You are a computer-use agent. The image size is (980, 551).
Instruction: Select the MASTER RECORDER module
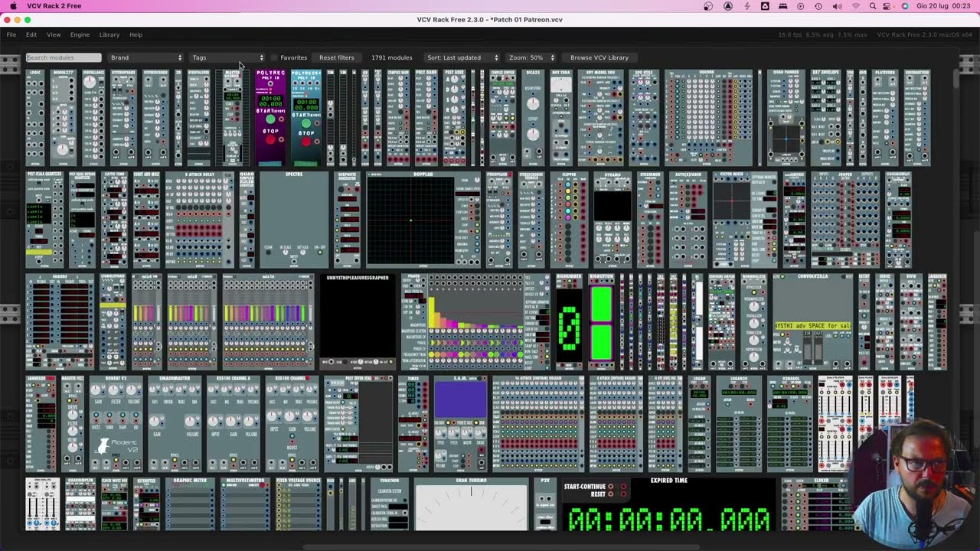click(232, 117)
